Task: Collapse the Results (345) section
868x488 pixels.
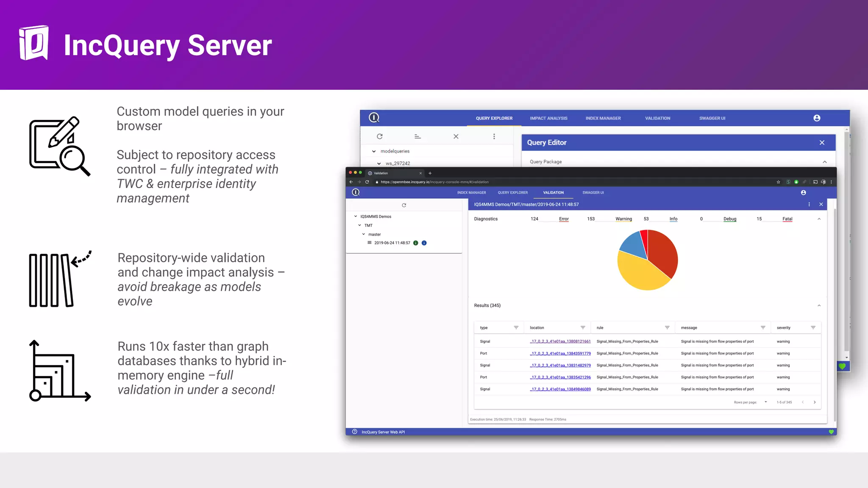Action: (x=819, y=305)
